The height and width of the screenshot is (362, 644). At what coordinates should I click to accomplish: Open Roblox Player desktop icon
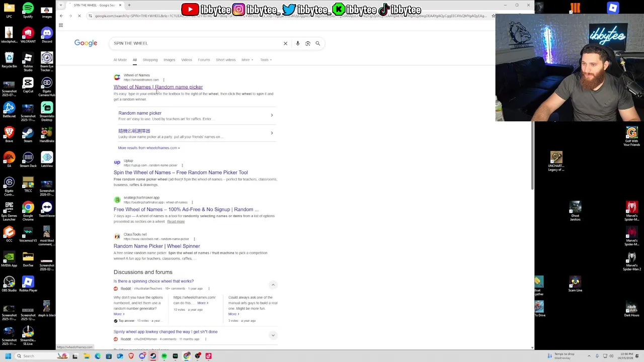[x=28, y=283]
